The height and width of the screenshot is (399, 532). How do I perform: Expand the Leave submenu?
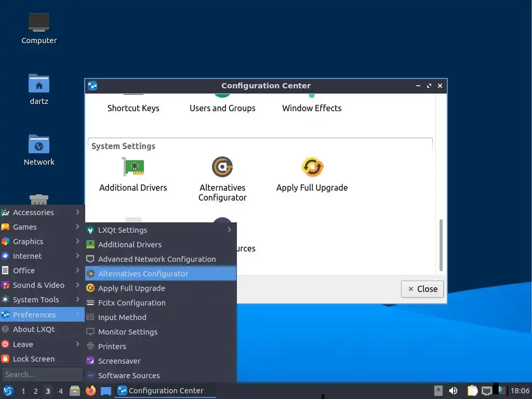[42, 344]
